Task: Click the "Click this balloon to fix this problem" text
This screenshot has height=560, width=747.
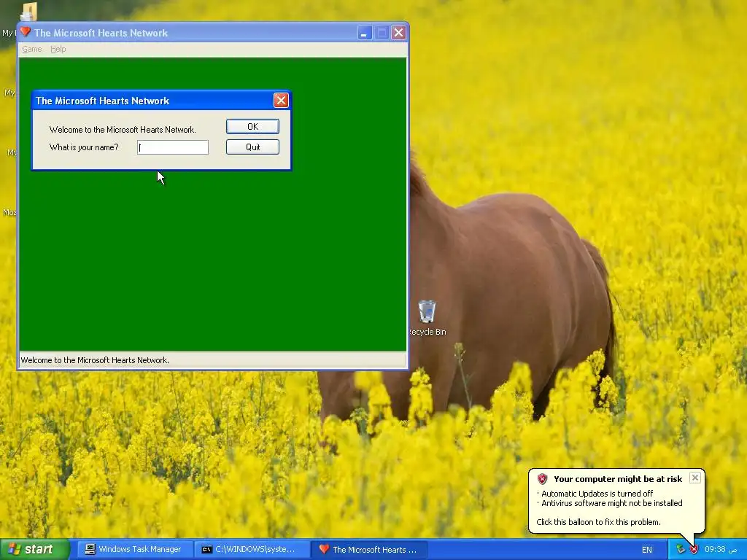Action: pyautogui.click(x=598, y=522)
